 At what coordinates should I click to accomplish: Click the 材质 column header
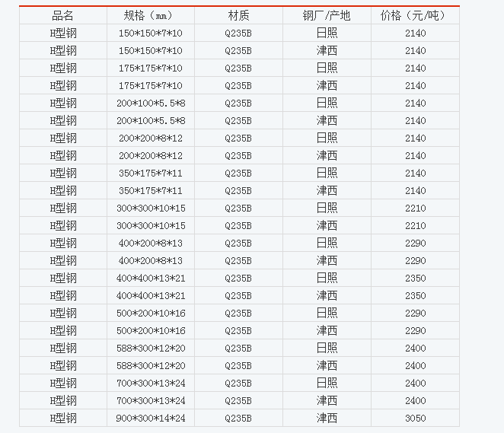point(238,15)
